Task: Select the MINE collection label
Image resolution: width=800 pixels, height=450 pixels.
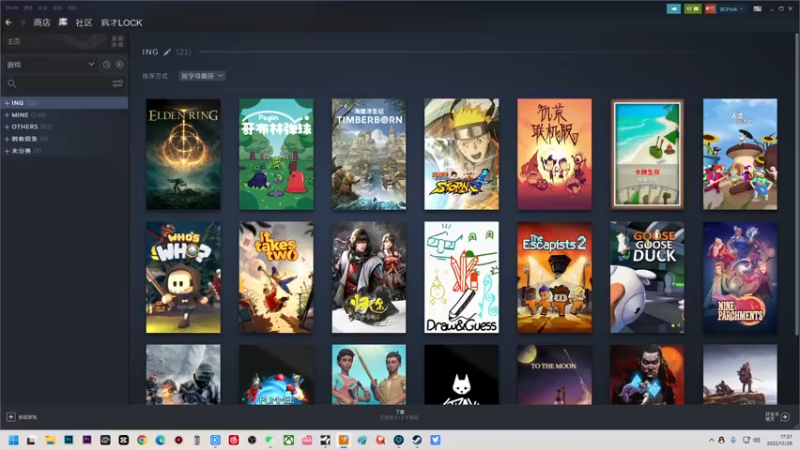Action: [20, 115]
